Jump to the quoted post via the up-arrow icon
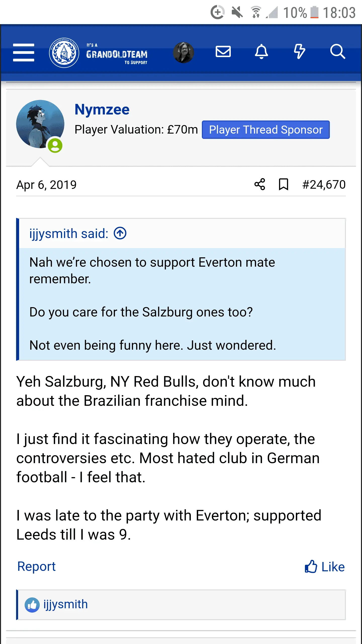This screenshot has height=644, width=362. (120, 233)
